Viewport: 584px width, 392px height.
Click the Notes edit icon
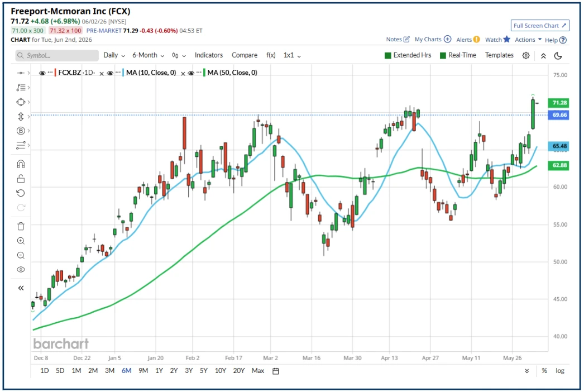(406, 39)
